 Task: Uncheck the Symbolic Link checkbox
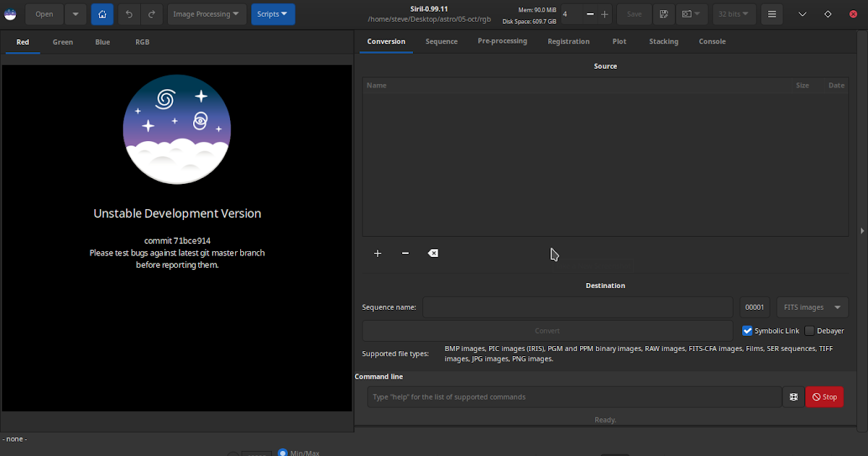click(x=748, y=331)
